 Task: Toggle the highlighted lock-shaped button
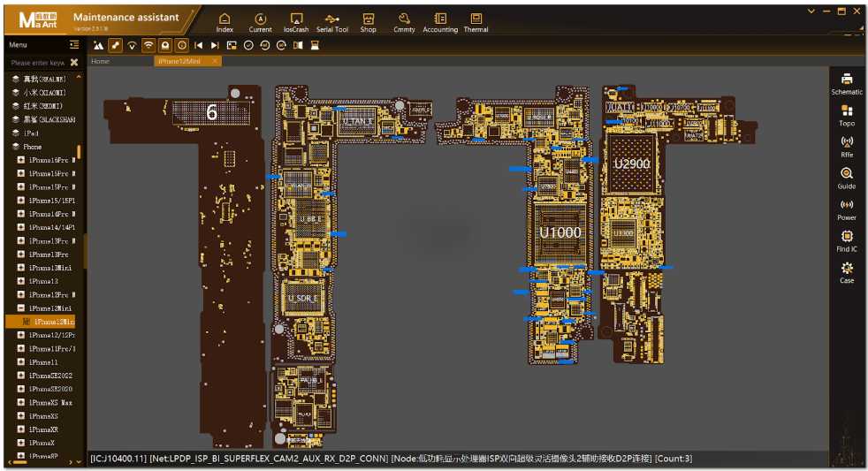click(165, 45)
